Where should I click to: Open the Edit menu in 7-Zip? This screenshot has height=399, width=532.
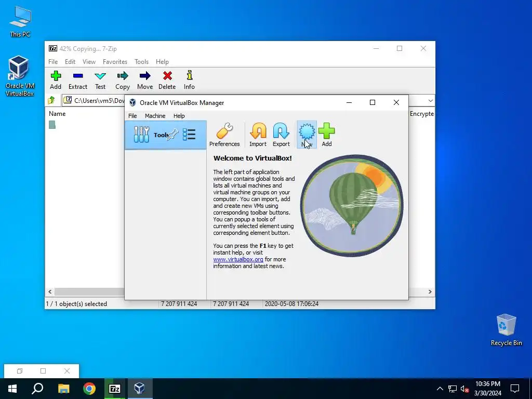click(x=70, y=62)
